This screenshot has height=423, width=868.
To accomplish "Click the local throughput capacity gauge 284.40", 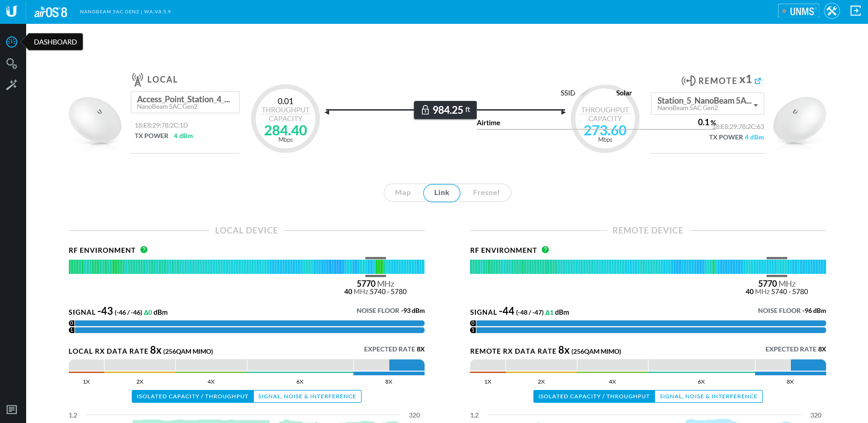I will [286, 119].
